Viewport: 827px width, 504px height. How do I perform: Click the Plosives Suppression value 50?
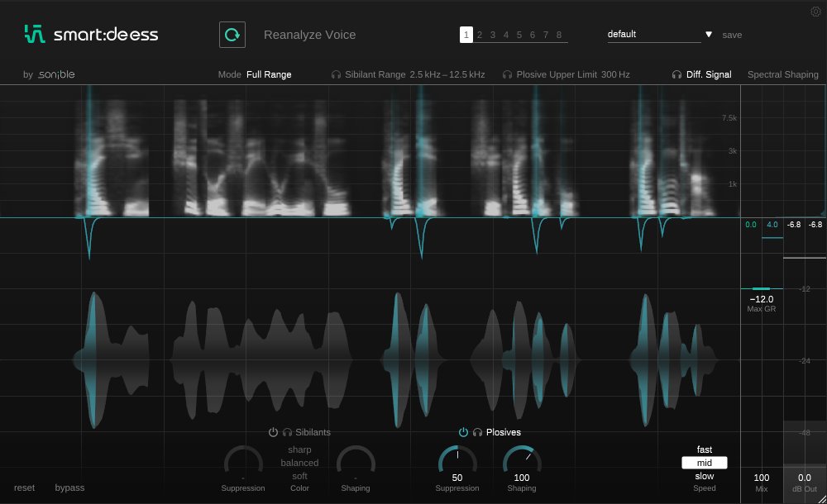click(x=457, y=478)
